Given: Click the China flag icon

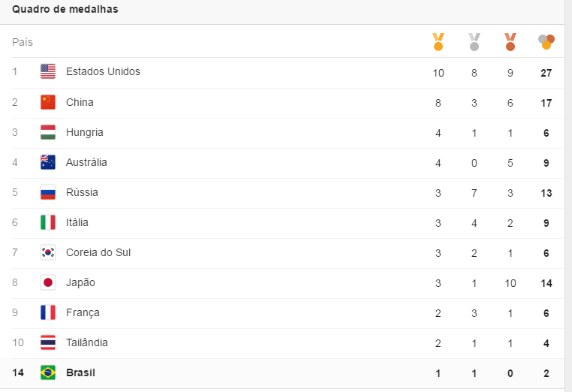Looking at the screenshot, I should [48, 102].
